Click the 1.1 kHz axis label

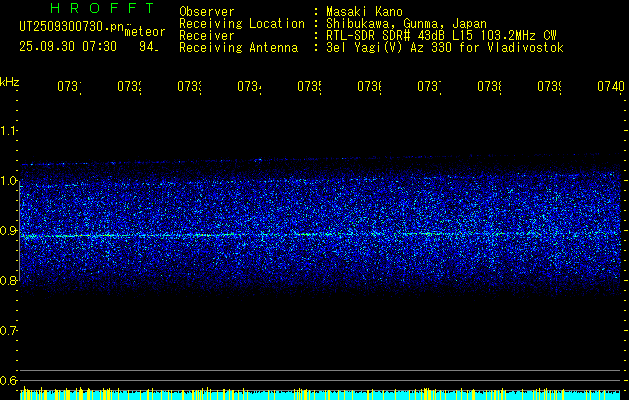[8, 131]
